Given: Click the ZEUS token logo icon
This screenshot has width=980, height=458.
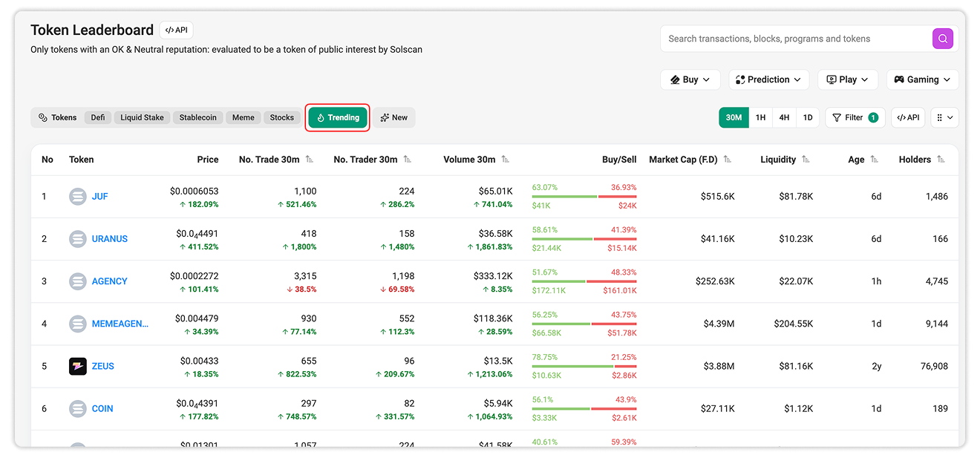Looking at the screenshot, I should (78, 366).
